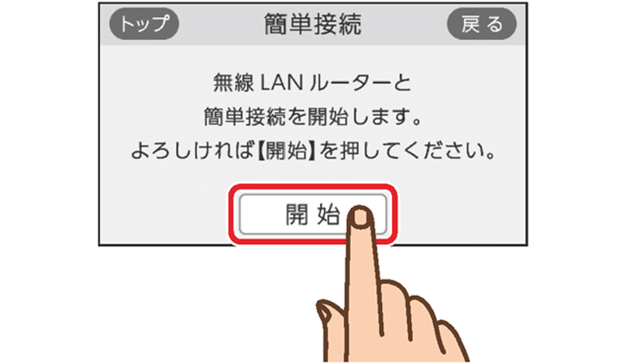620x364 pixels.
Task: Tap the 開始 button
Action: click(x=312, y=215)
